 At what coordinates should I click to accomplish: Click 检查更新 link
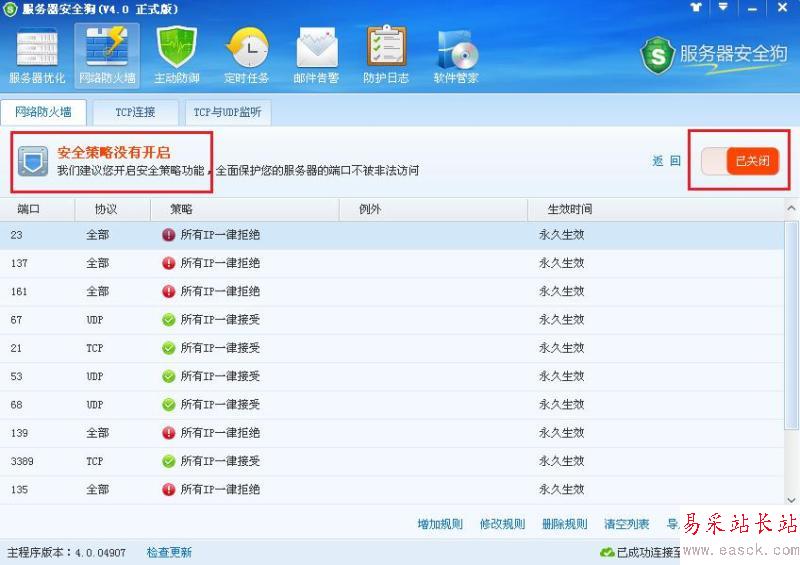(x=169, y=552)
